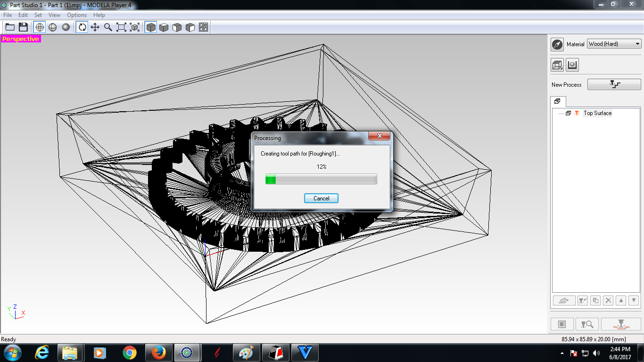Click the cube icon beside Top Surface
644x362 pixels.
pos(568,113)
